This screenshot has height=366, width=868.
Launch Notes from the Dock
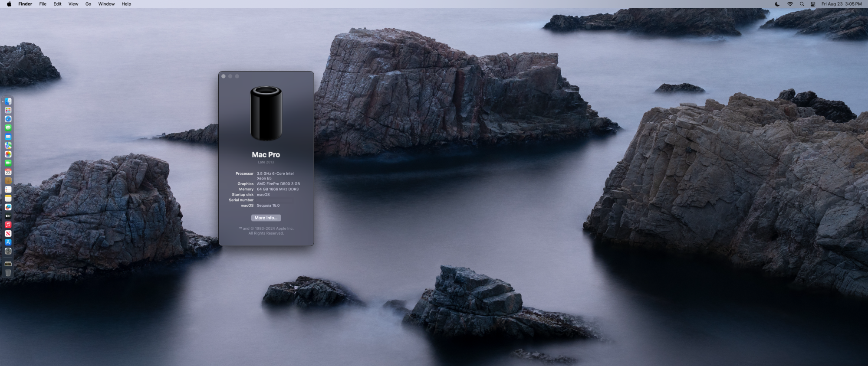coord(8,198)
